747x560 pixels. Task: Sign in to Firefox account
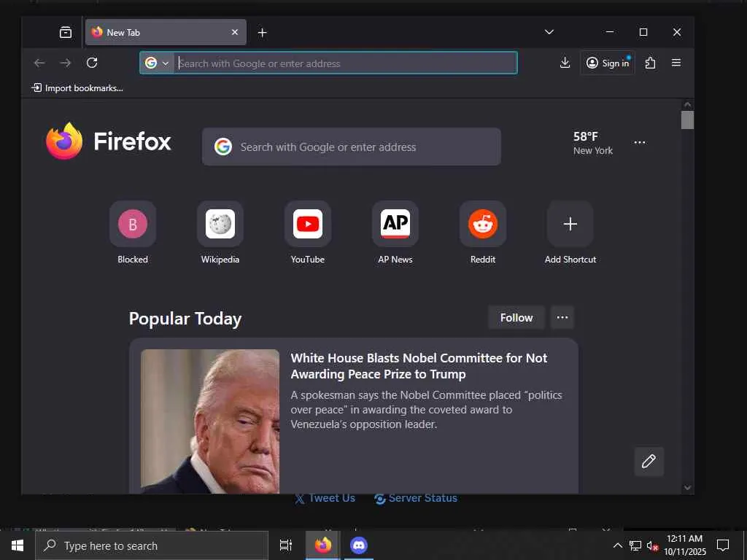[x=608, y=63]
